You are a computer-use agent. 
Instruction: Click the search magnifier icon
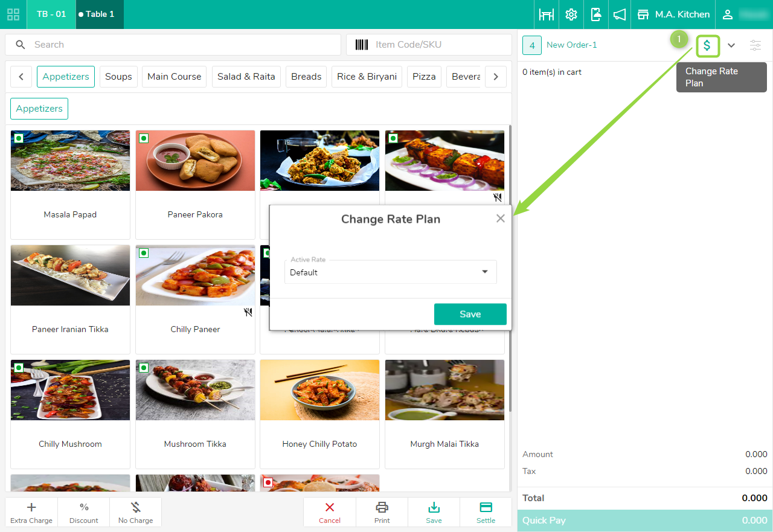(21, 45)
